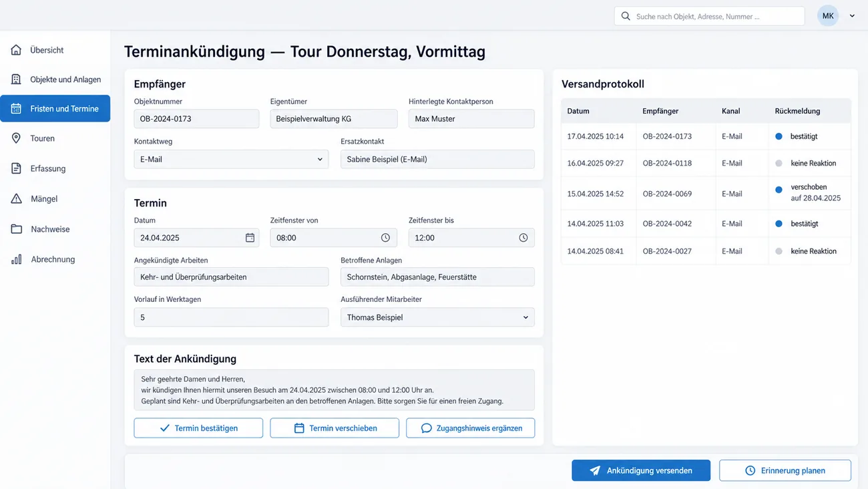The image size is (868, 489).
Task: Click the building icon beside Objekte und Anlagen
Action: pos(16,79)
